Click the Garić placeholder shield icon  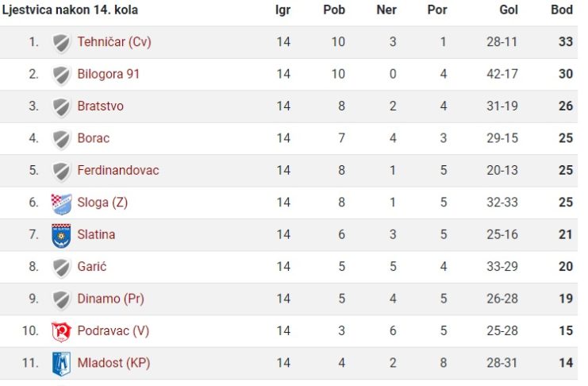(62, 268)
